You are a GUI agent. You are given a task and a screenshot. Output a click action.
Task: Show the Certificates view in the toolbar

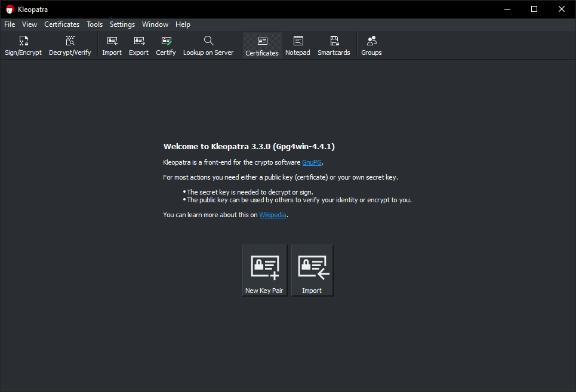point(262,45)
